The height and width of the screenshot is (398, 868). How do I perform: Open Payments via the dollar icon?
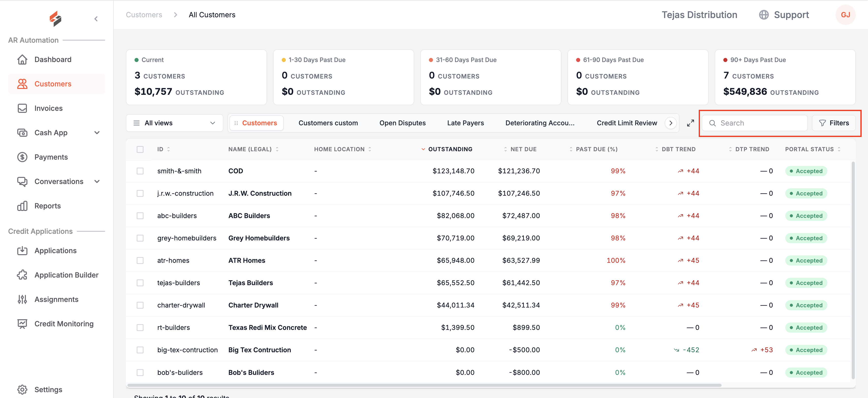click(x=22, y=157)
